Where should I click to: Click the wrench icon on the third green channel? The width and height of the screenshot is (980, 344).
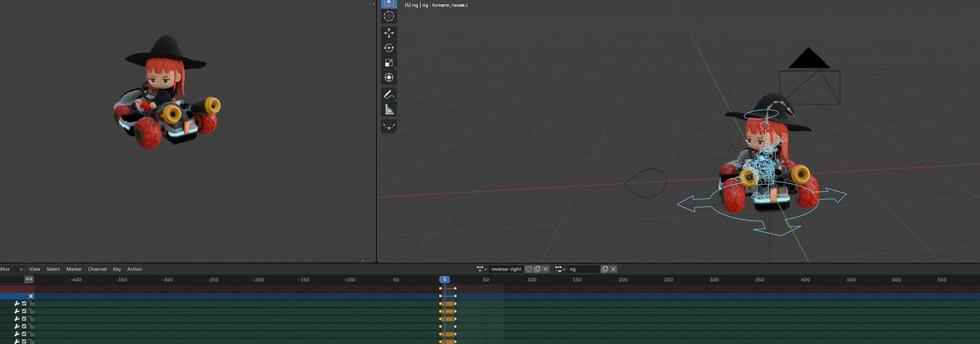coord(17,319)
